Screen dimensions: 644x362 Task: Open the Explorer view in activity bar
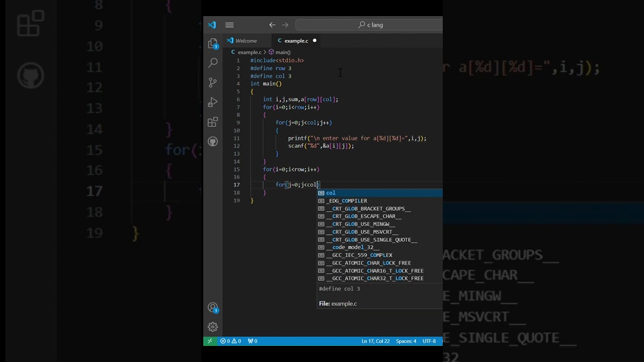[213, 44]
